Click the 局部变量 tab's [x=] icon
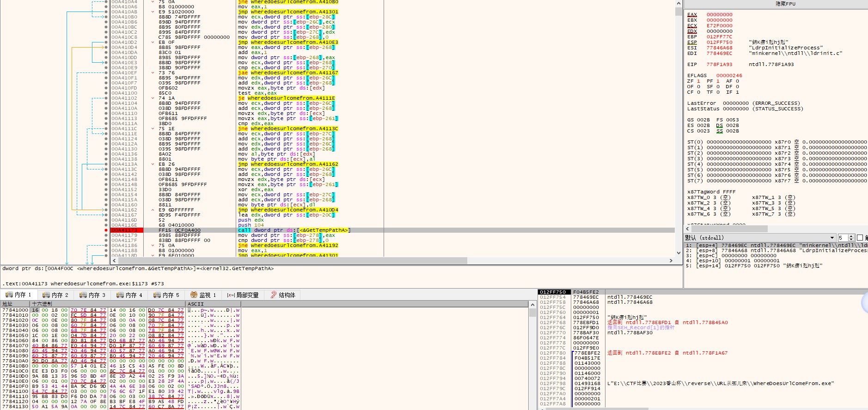The height and width of the screenshot is (410, 868). click(231, 295)
